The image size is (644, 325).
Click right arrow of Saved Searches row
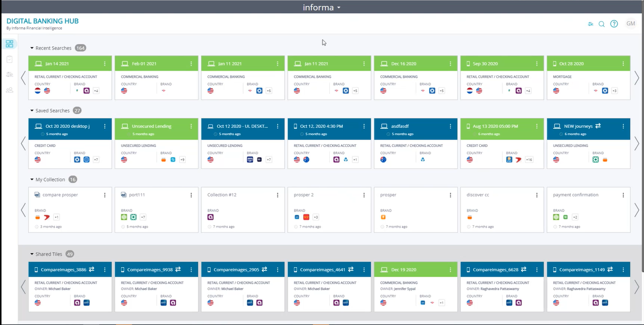tap(637, 143)
